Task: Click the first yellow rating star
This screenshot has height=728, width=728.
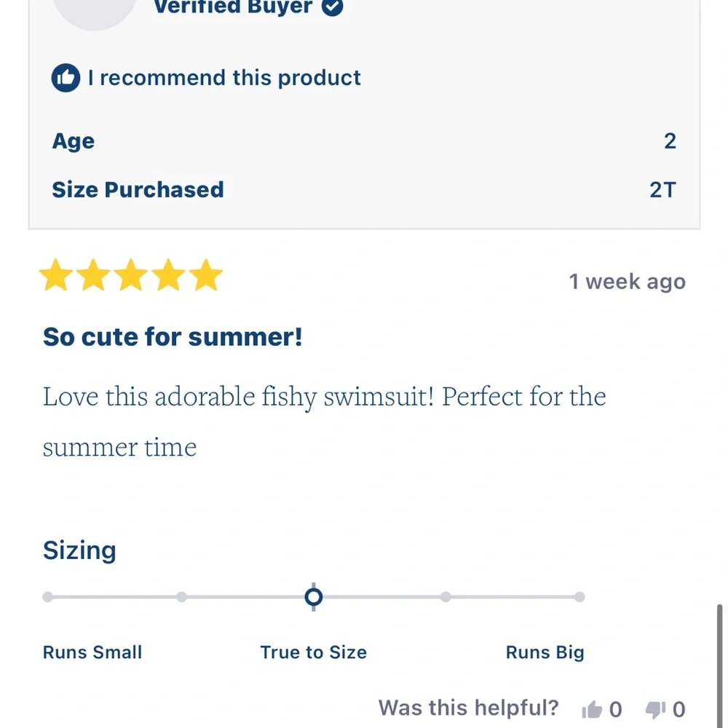Action: point(56,275)
